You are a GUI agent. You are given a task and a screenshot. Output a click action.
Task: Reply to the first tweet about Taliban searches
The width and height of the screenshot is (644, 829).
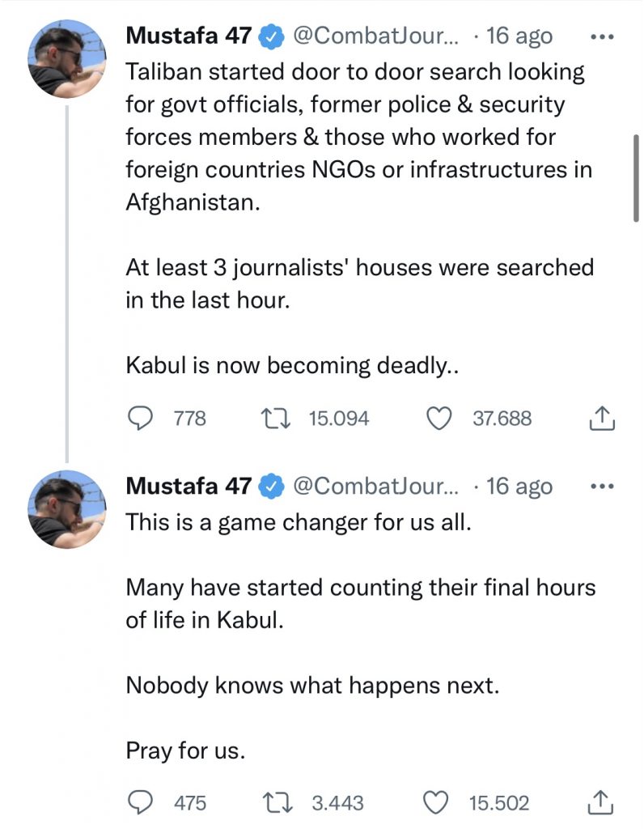[x=142, y=418]
